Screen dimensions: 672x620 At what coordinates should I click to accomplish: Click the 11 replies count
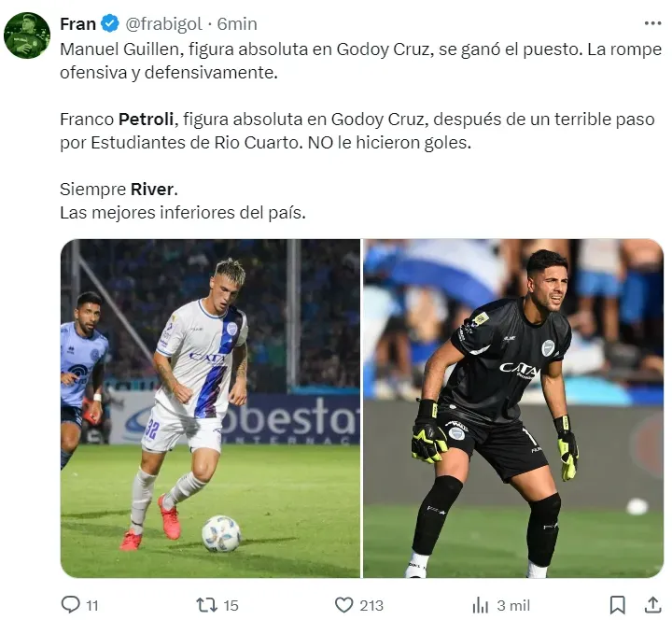[92, 605]
